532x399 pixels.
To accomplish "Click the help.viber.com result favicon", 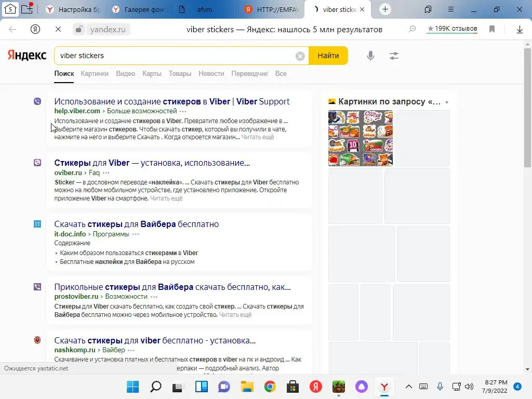I will (37, 101).
